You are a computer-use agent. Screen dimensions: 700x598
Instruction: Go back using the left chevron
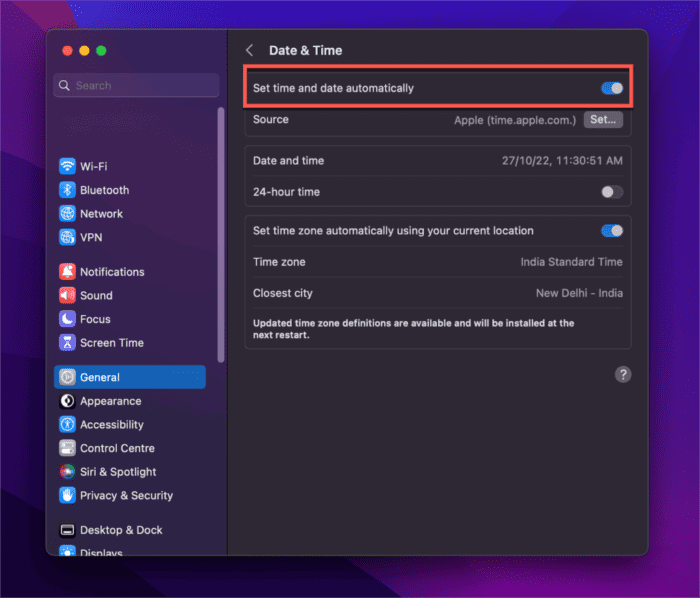click(250, 50)
